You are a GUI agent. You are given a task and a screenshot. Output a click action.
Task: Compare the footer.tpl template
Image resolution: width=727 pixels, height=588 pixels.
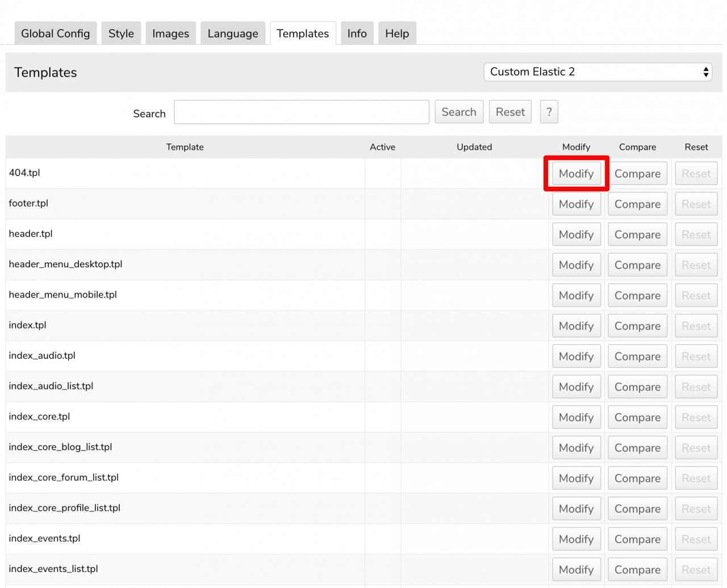point(637,204)
